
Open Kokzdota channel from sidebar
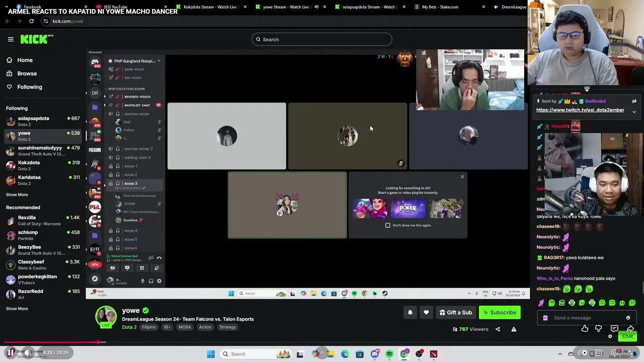(x=43, y=165)
